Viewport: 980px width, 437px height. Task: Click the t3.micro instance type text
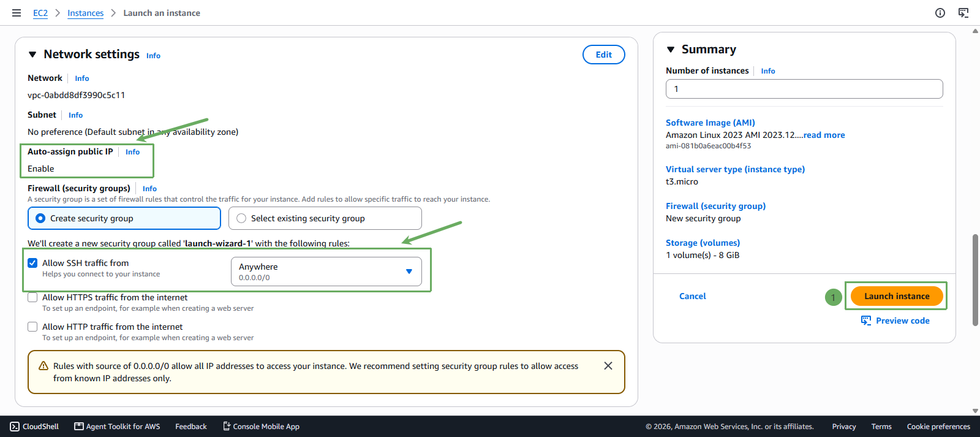(682, 181)
